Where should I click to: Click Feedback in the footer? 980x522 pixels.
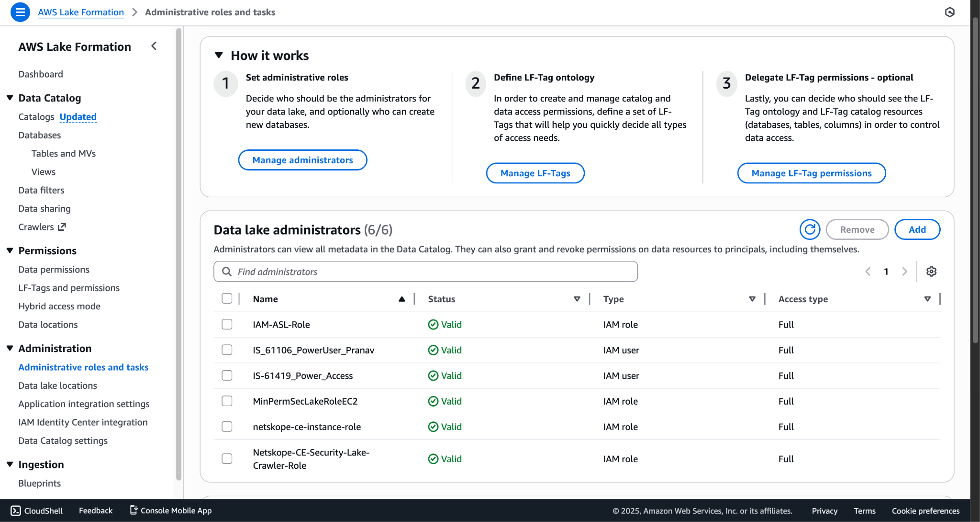[x=96, y=511]
